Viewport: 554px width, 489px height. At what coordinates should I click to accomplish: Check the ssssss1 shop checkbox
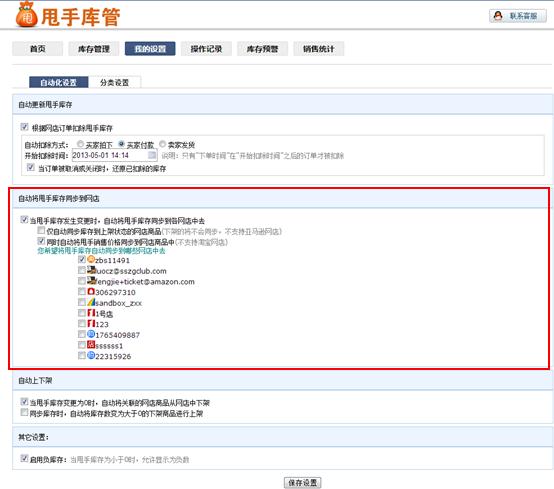click(82, 344)
